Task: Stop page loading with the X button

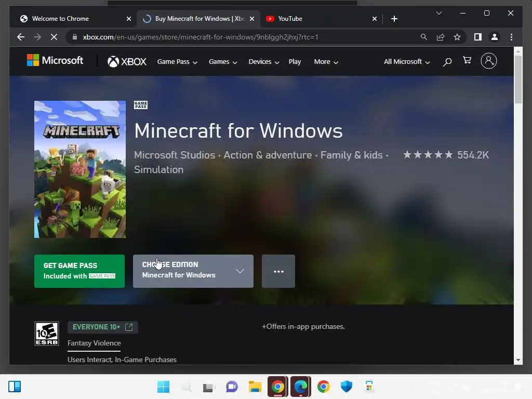Action: 54,37
